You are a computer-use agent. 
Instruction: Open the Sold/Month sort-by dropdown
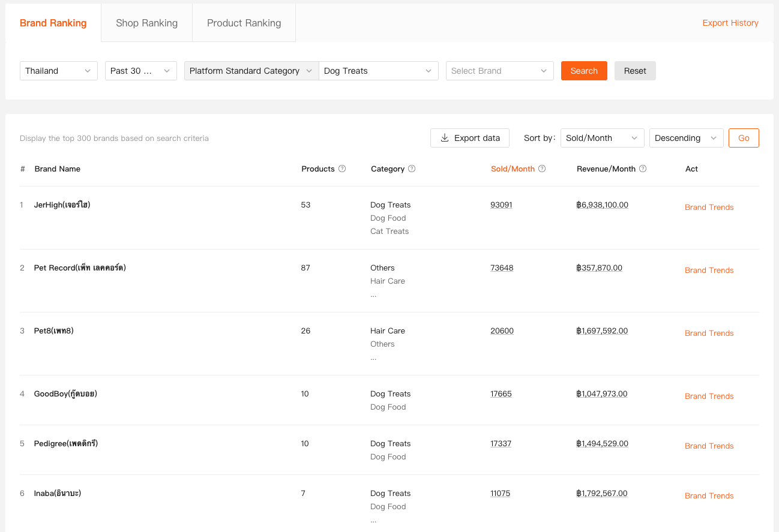point(601,138)
